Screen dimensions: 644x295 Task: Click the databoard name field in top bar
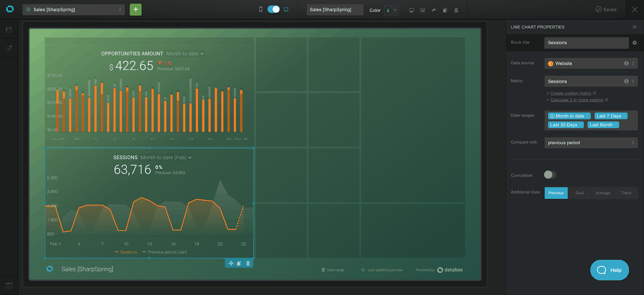(335, 10)
